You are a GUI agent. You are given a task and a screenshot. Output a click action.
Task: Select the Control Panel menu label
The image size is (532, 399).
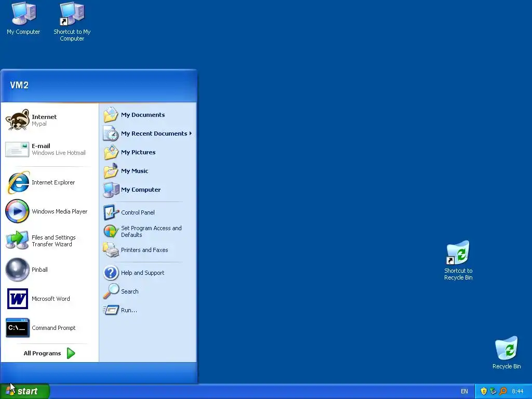(x=138, y=212)
